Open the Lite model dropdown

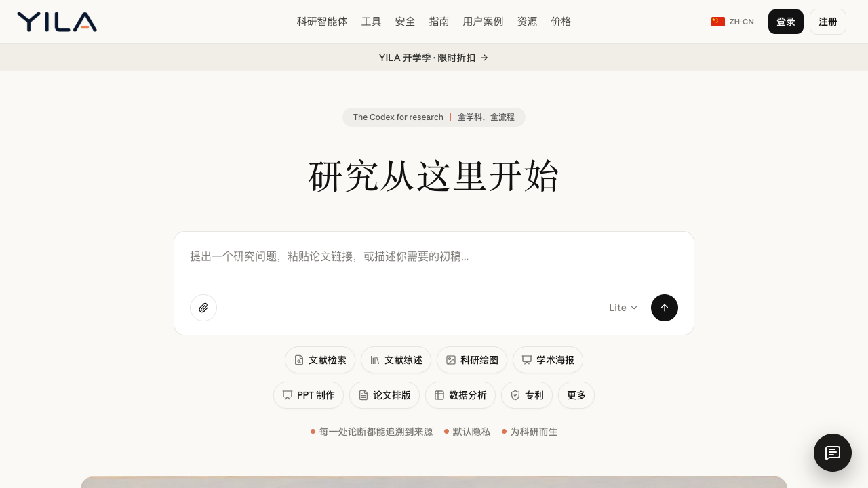tap(623, 308)
